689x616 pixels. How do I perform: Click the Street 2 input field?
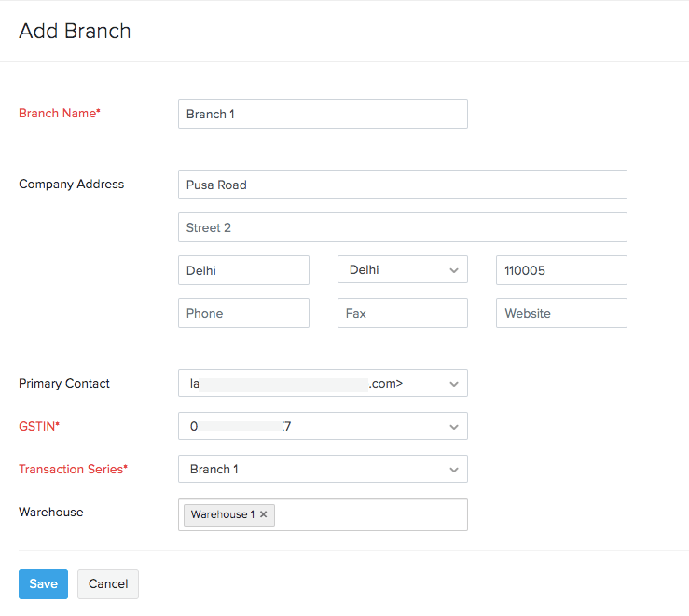[402, 227]
